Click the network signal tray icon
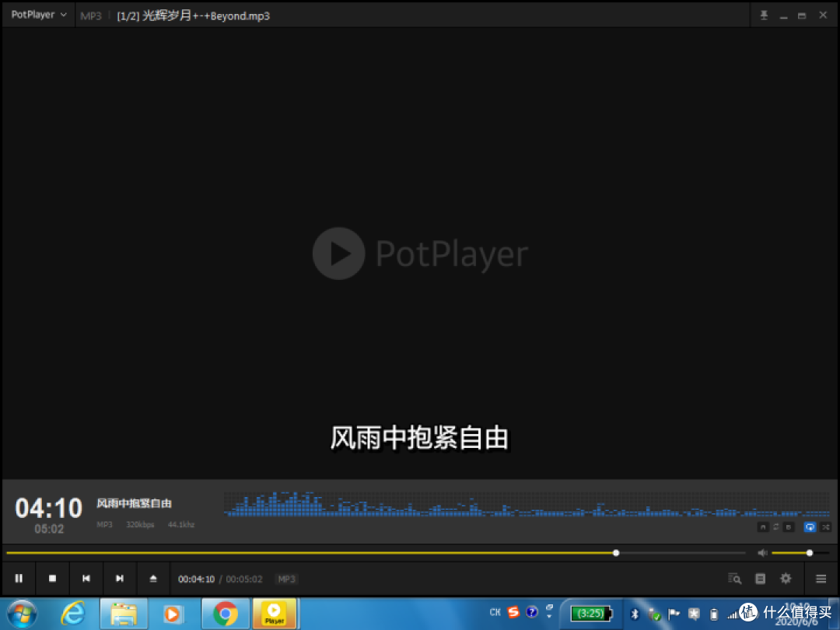This screenshot has height=630, width=840. tap(731, 614)
